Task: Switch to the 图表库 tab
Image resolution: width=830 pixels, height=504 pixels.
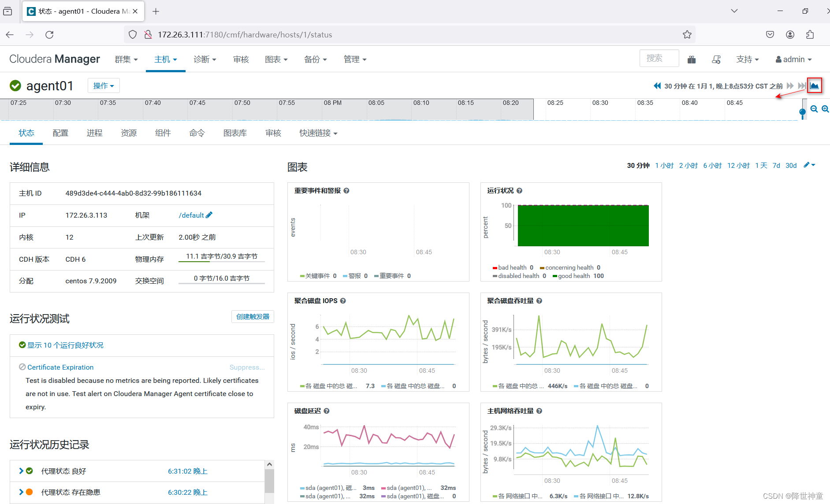Action: pyautogui.click(x=235, y=133)
